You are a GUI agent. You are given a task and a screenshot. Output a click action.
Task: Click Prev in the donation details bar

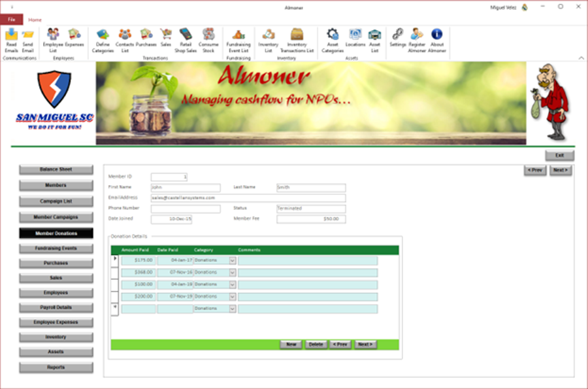coord(340,345)
